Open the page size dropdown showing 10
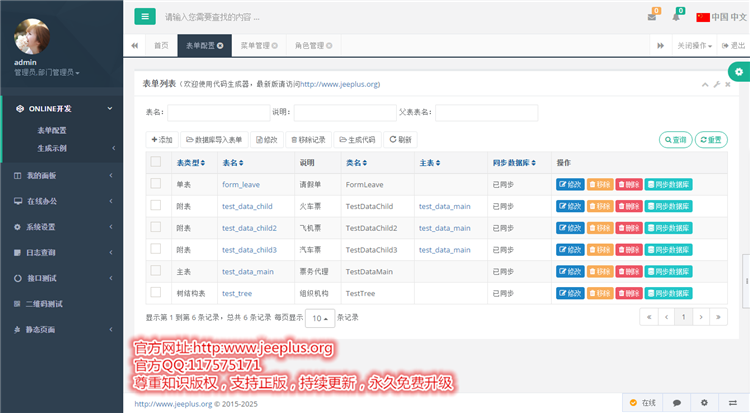Image resolution: width=750 pixels, height=413 pixels. [x=319, y=318]
